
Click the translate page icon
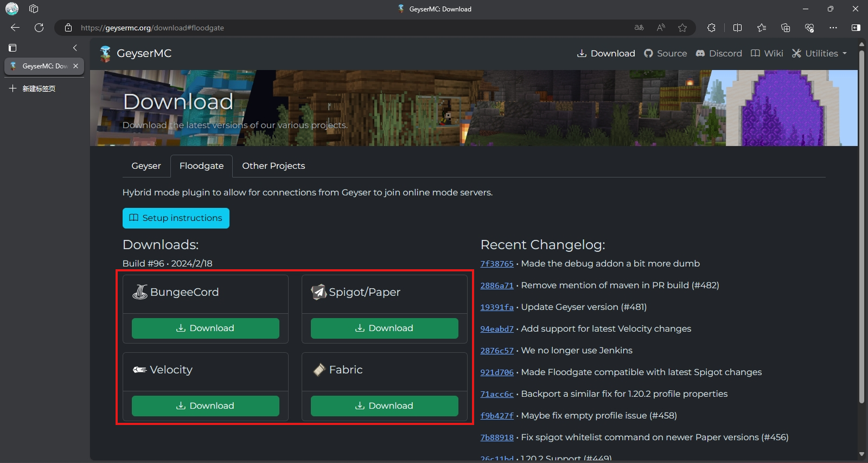(639, 28)
